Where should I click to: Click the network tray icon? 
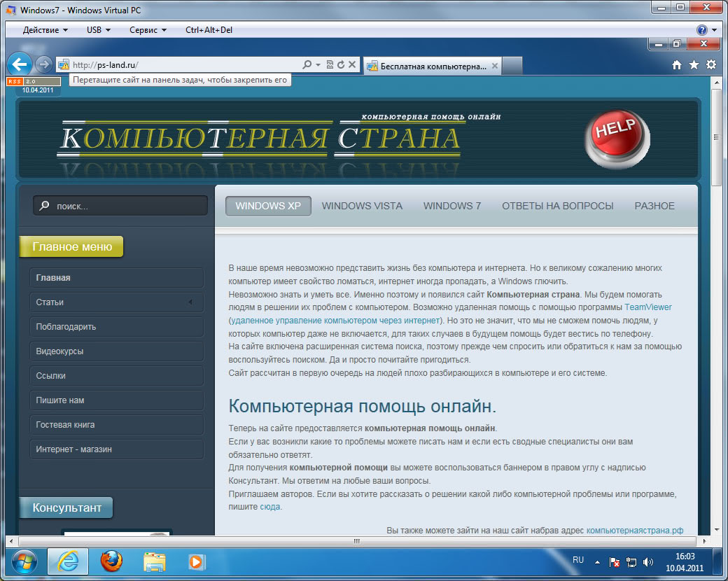coord(631,562)
